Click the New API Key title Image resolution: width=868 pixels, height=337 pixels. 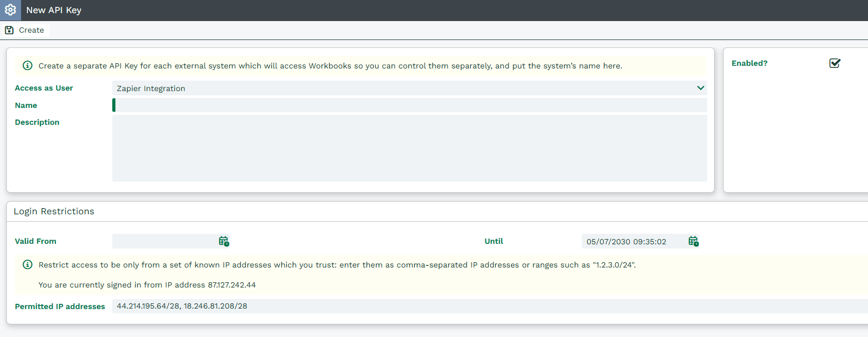click(x=54, y=10)
